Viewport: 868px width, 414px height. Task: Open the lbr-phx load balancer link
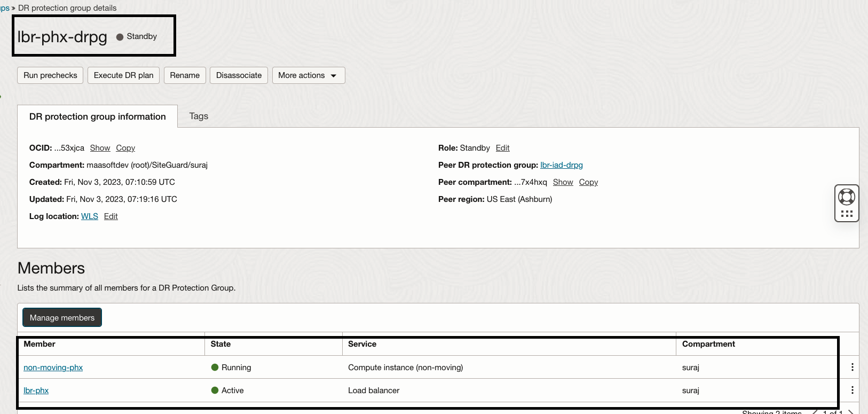point(36,390)
